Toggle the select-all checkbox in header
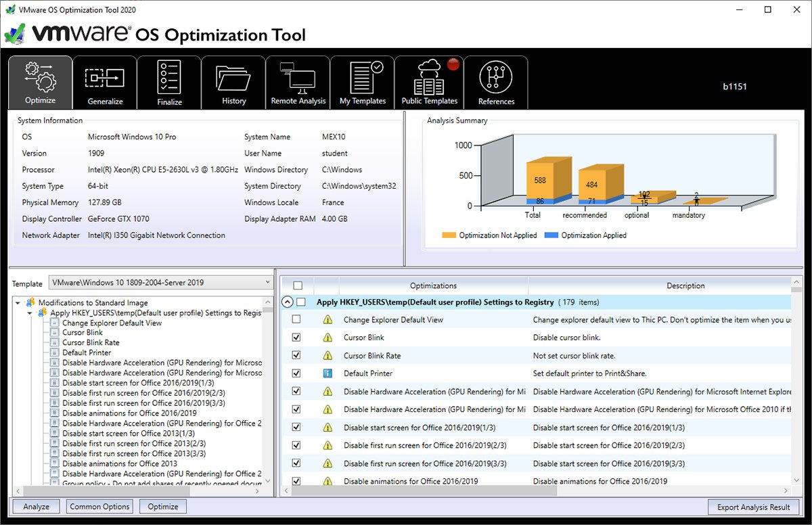 tap(298, 286)
